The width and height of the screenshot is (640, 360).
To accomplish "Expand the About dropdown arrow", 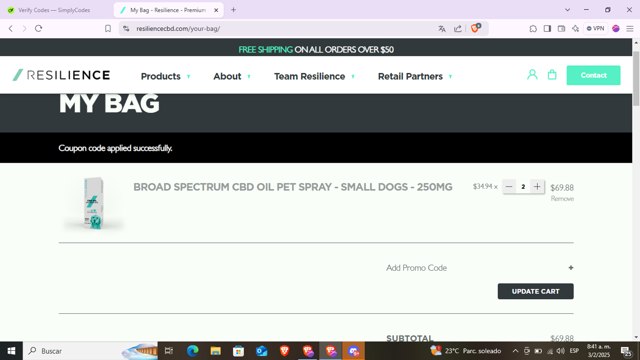I will (249, 76).
